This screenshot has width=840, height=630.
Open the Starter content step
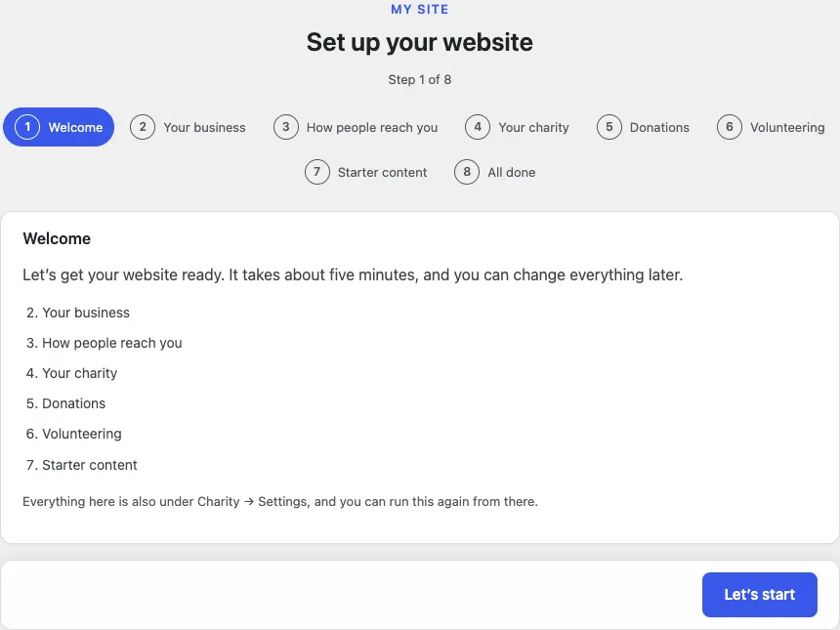[x=366, y=172]
